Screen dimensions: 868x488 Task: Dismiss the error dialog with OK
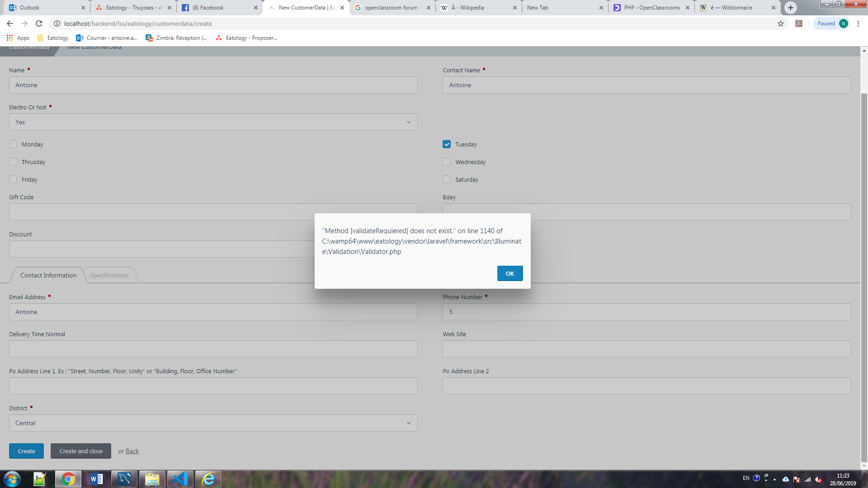tap(509, 273)
